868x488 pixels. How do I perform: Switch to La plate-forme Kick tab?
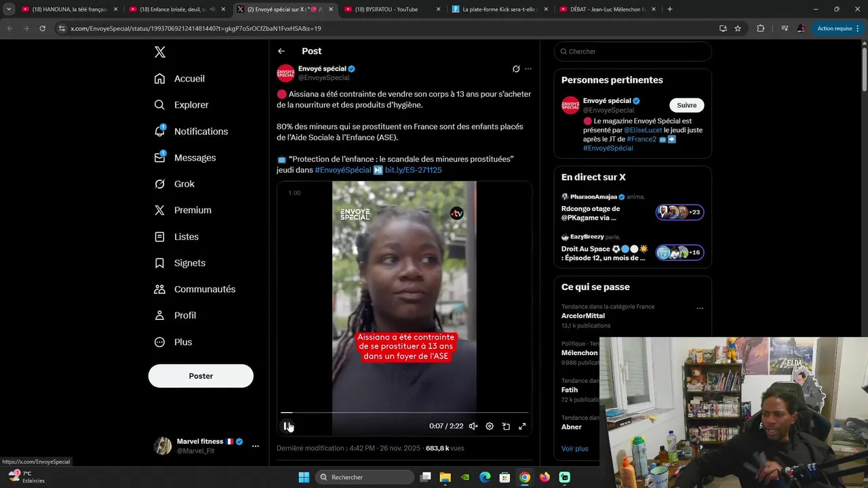coord(498,9)
